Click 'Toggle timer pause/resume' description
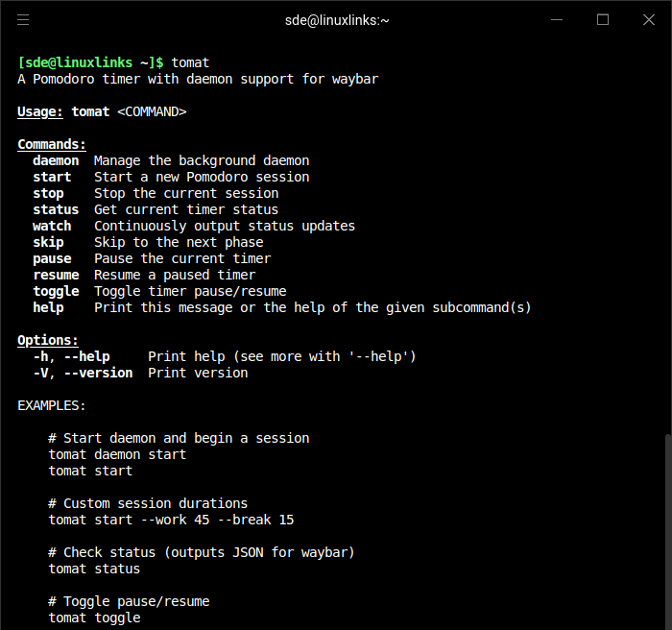Viewport: 672px width, 630px height. 190,291
